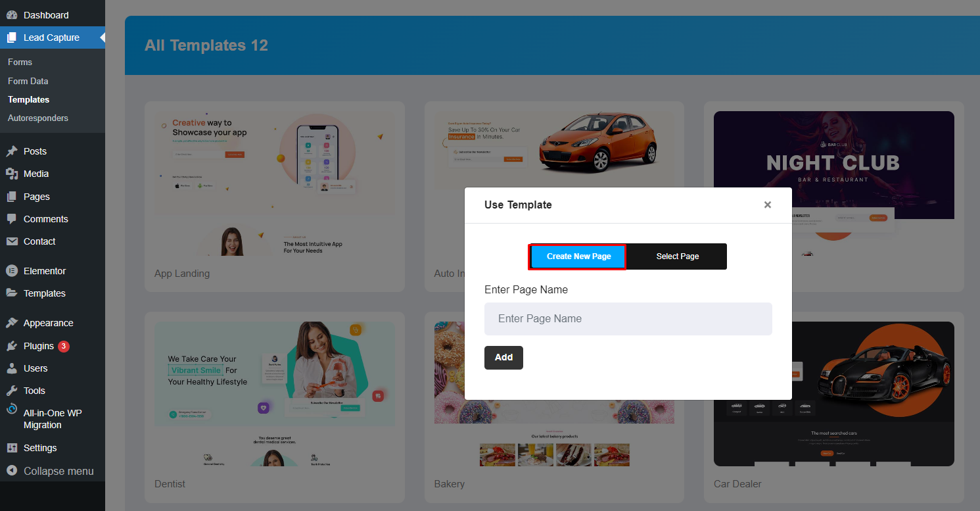Click the Car Dealer template label

[737, 484]
